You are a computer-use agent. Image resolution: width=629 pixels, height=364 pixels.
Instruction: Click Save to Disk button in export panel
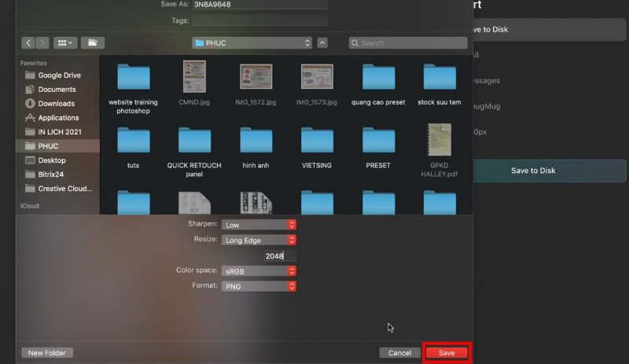coord(550,171)
